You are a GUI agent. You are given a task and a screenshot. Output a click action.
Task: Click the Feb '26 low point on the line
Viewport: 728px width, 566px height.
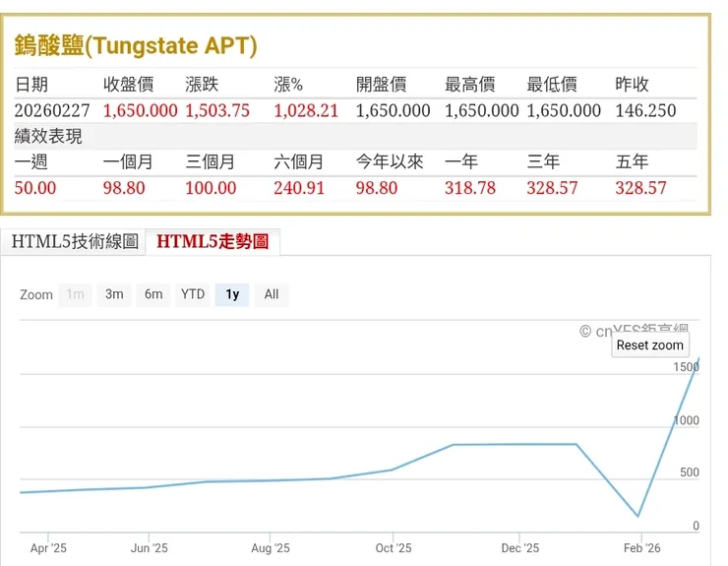(637, 516)
